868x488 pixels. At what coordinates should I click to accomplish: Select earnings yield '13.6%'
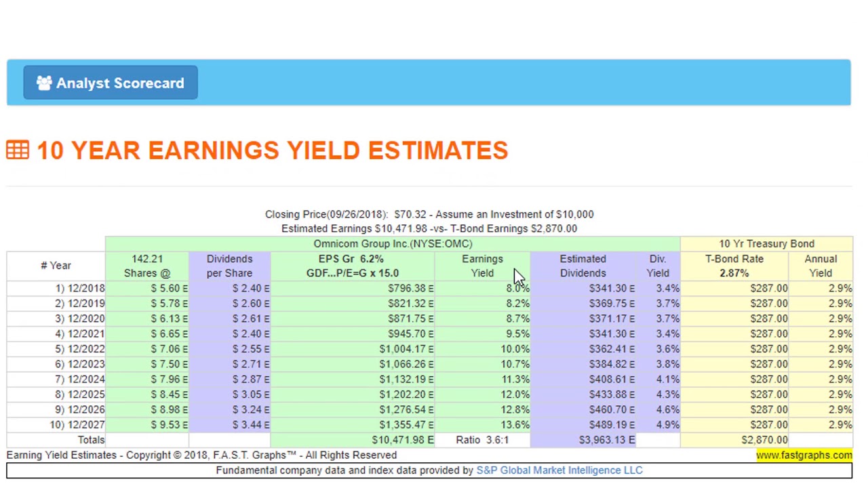pyautogui.click(x=515, y=424)
